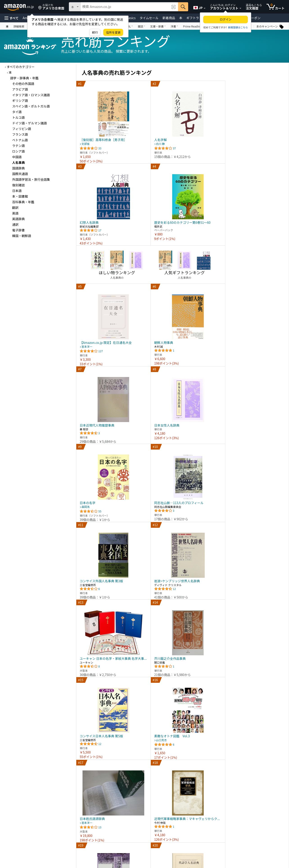Click 住所を変更 button
This screenshot has width=289, height=868.
point(113,32)
